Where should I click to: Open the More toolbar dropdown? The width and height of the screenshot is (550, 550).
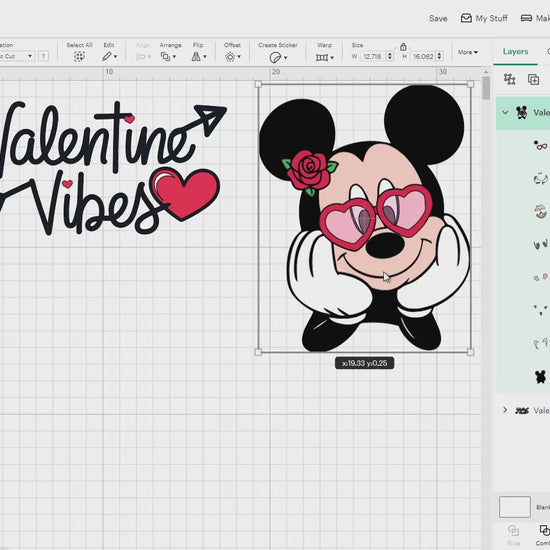(x=468, y=52)
